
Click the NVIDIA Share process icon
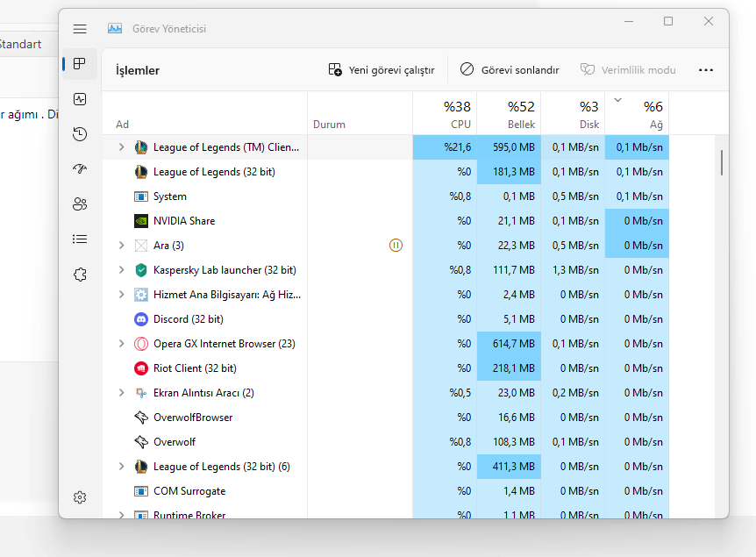coord(141,221)
